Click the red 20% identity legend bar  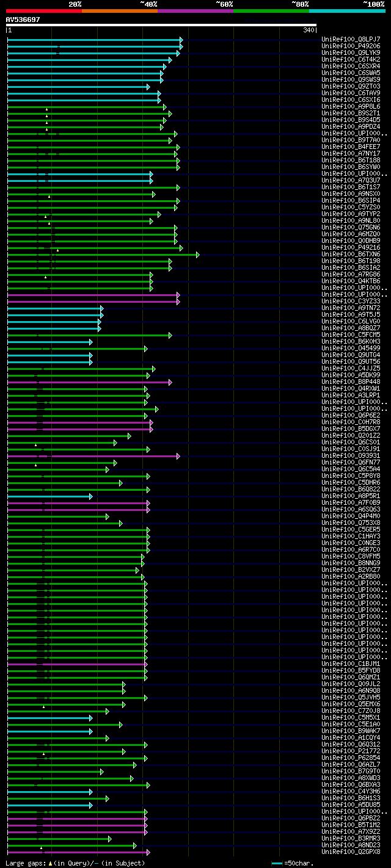tap(44, 10)
